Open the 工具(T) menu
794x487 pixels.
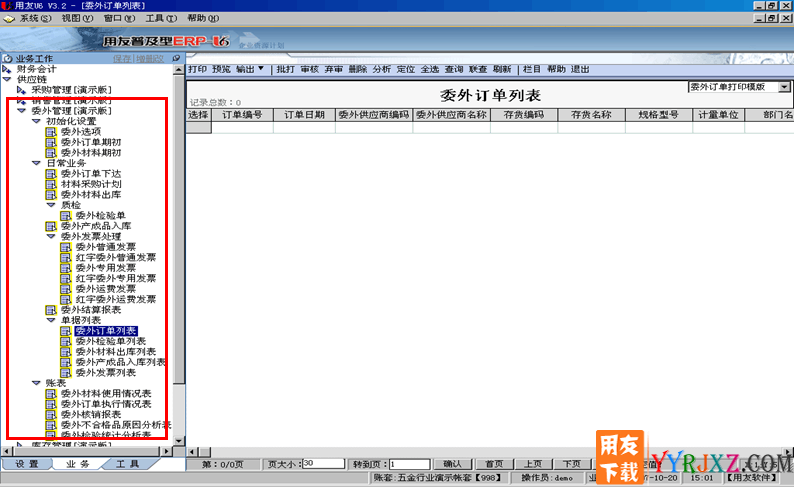point(161,18)
